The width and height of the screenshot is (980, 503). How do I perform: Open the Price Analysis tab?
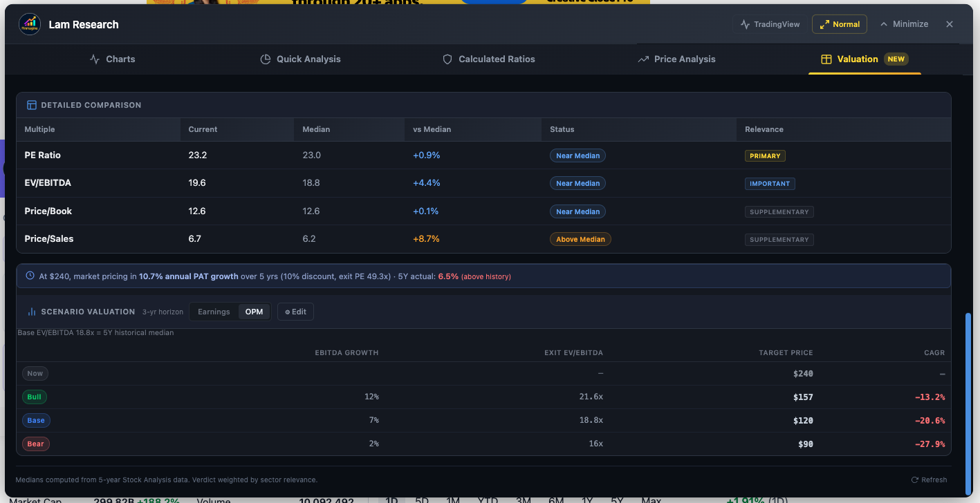(676, 59)
